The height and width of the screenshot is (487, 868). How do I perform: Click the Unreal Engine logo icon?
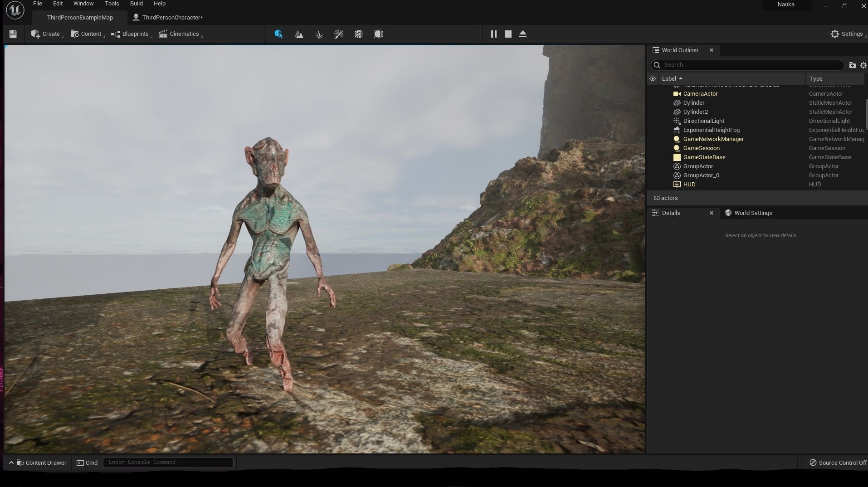pos(15,10)
